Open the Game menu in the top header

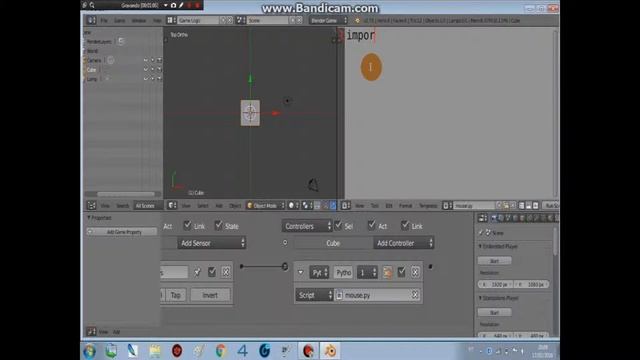click(120, 20)
